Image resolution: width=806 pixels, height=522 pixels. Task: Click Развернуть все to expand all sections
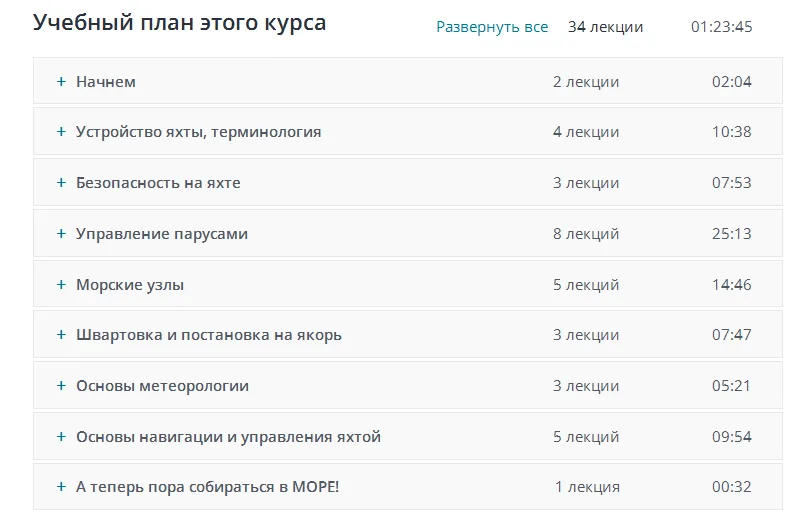(492, 27)
